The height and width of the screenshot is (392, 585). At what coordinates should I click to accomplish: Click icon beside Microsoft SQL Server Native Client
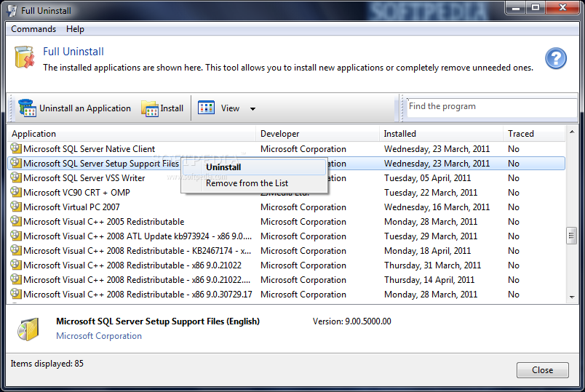(x=16, y=148)
